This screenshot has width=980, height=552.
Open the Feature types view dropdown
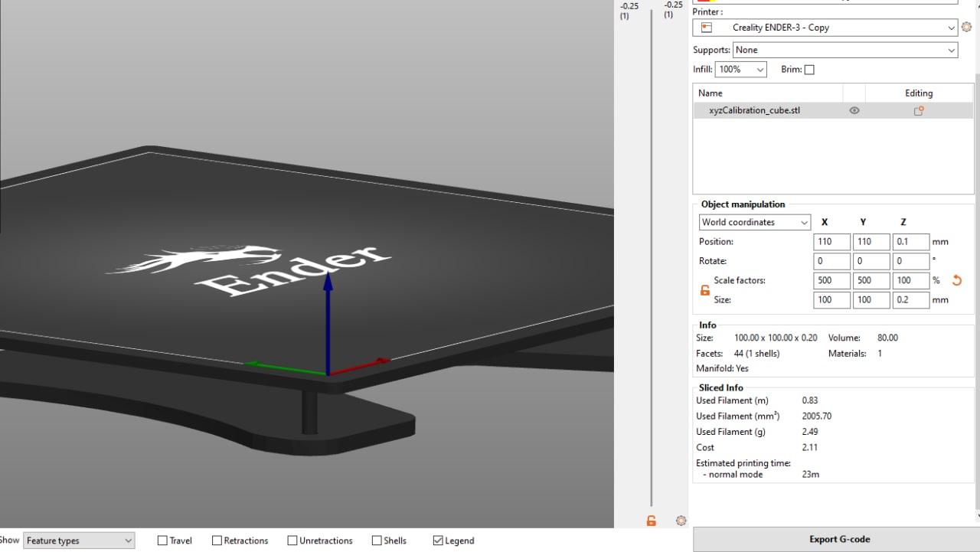point(79,541)
